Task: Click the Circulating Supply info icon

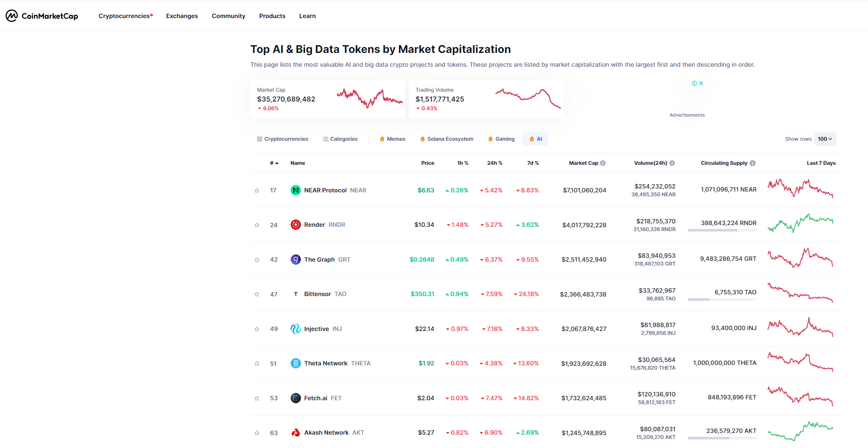Action: coord(753,163)
